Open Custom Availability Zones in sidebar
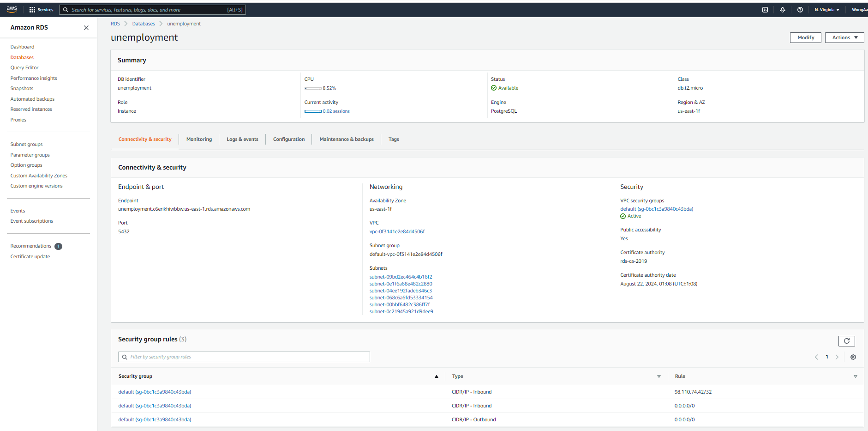This screenshot has width=868, height=431. [x=39, y=176]
